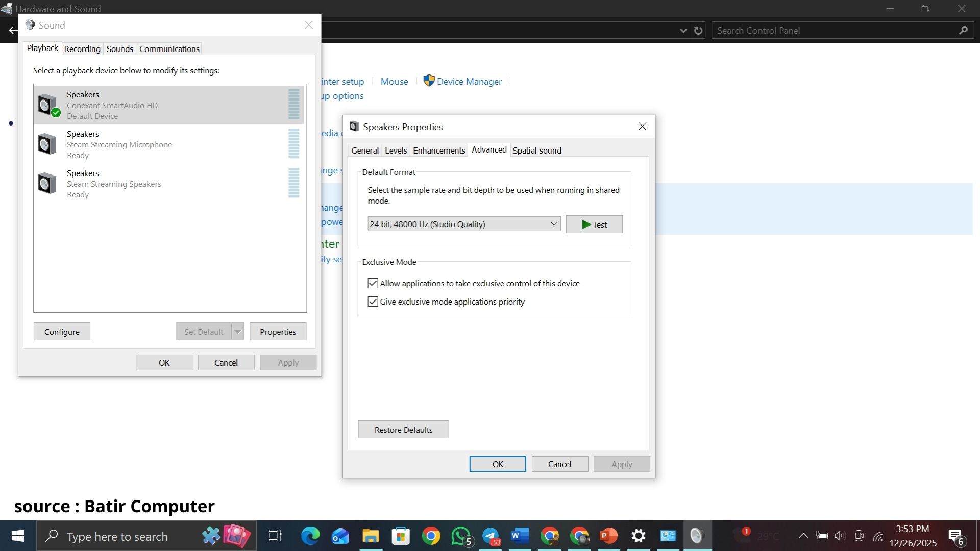Image resolution: width=980 pixels, height=551 pixels.
Task: Switch to the Recording tab in Sound
Action: click(82, 49)
